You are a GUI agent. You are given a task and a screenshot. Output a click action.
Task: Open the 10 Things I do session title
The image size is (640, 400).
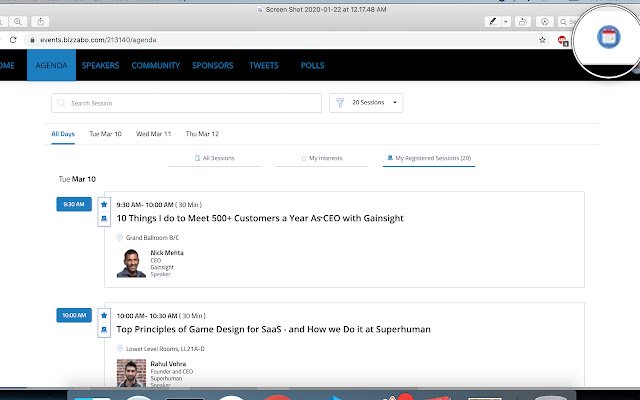click(x=260, y=218)
